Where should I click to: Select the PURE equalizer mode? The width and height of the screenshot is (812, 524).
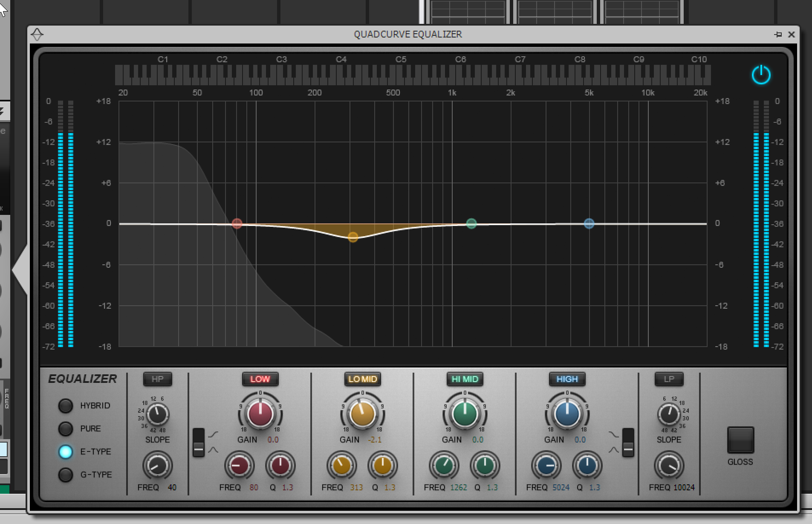coord(66,429)
